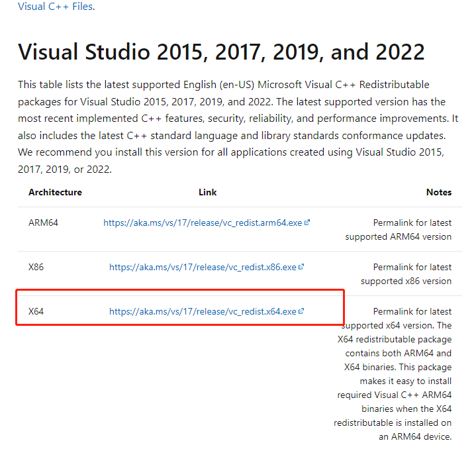
Task: Click external-link icon after the arm64.exe URL
Action: [x=307, y=223]
